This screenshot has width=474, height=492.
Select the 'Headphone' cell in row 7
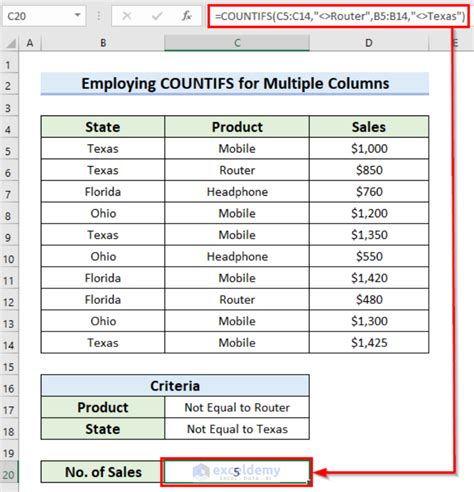click(237, 192)
